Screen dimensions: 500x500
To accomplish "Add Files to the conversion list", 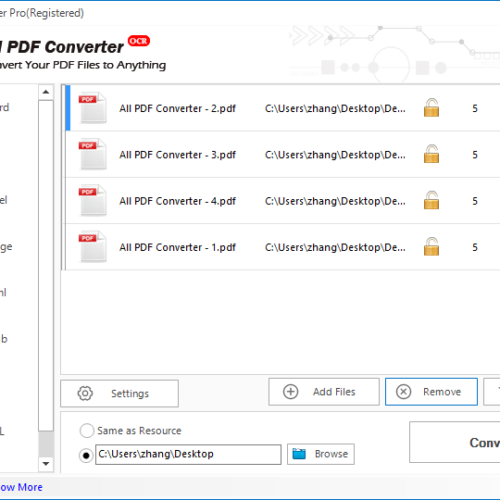I will tap(324, 392).
